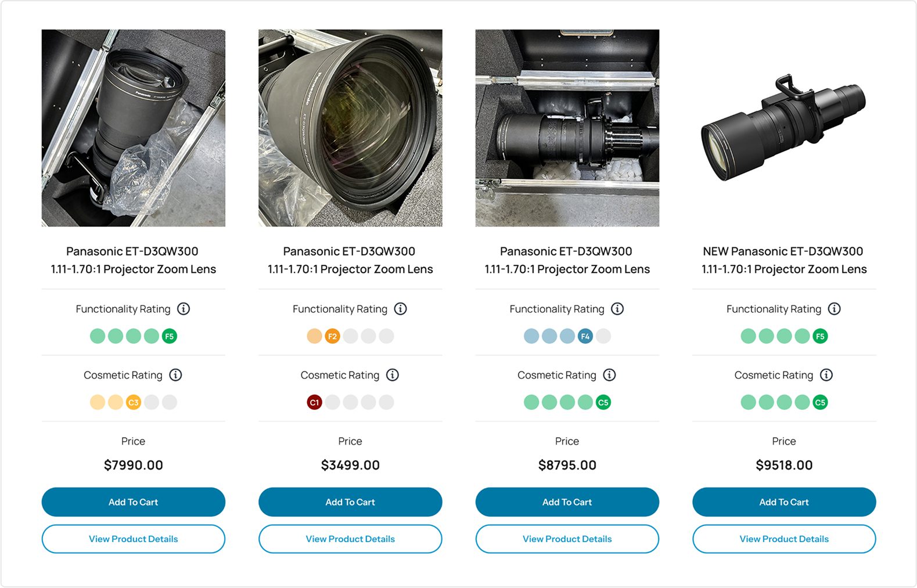Add the NEW Panasonic lens to cart
Viewport: 917px width, 588px height.
click(784, 502)
